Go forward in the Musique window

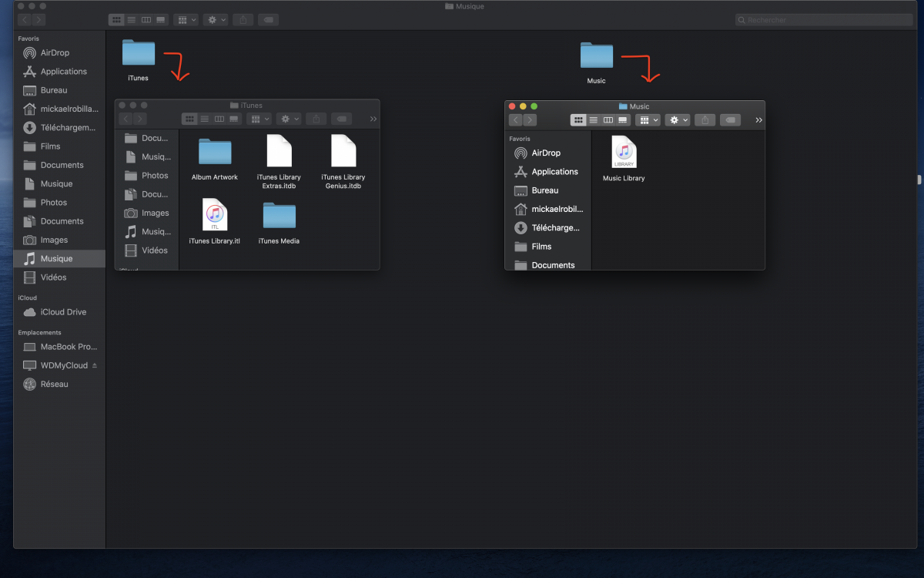point(38,19)
